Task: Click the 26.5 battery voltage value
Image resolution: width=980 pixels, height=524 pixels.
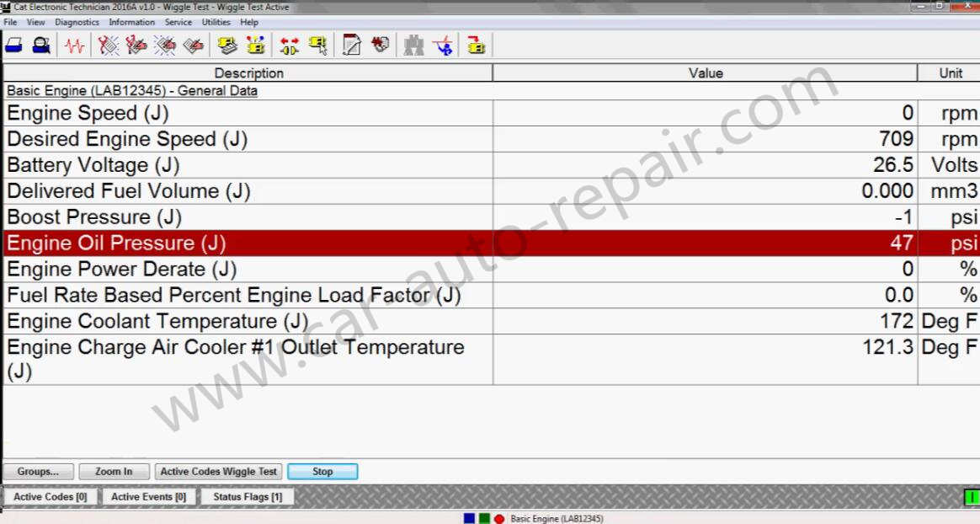Action: 893,165
